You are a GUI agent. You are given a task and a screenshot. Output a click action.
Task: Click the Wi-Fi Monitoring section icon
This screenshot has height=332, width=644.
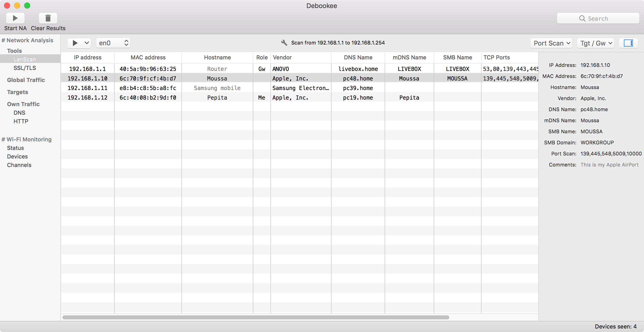[3, 139]
